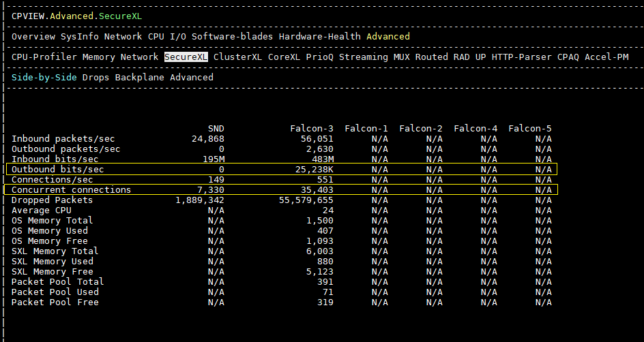Viewport: 644px width, 342px height.
Task: Click Falcon-3 inbound bits value 483M
Action: pyautogui.click(x=323, y=159)
